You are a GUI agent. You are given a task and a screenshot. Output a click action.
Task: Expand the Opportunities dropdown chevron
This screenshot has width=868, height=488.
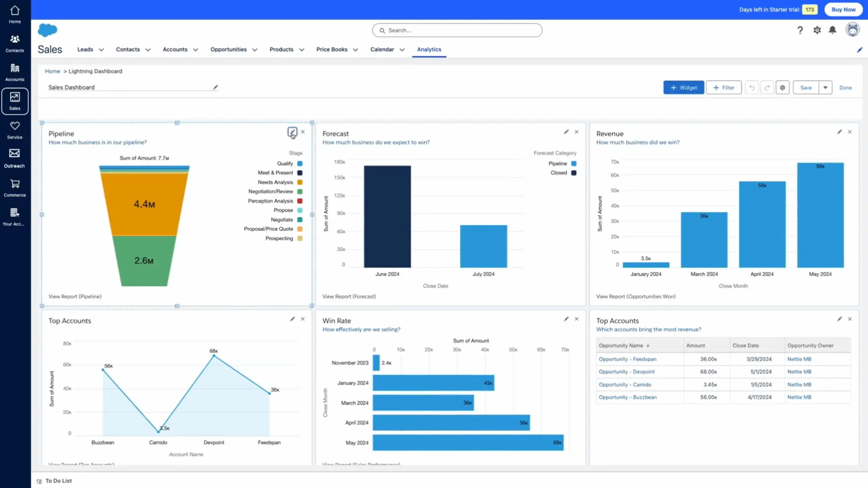point(255,50)
